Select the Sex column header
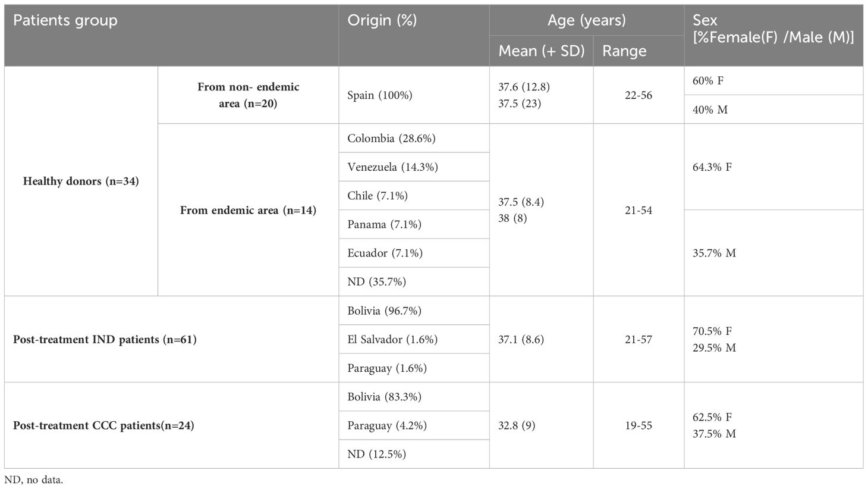This screenshot has width=868, height=489. 773,35
